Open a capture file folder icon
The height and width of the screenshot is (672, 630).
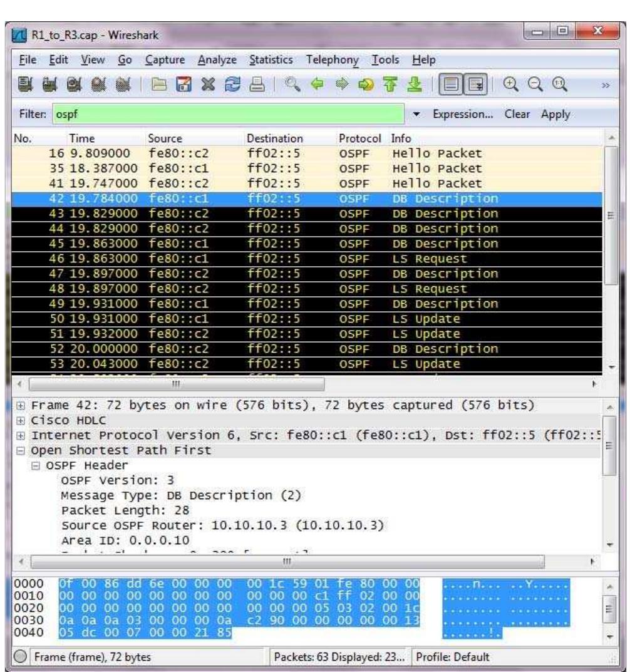(x=159, y=85)
